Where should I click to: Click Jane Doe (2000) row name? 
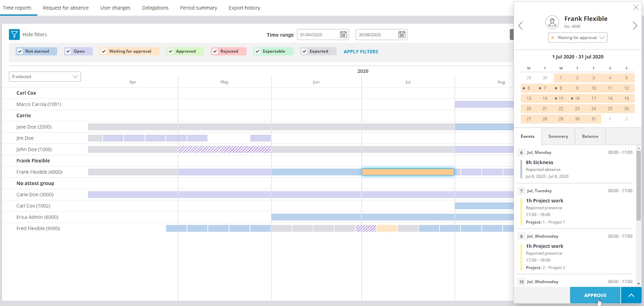coord(34,127)
